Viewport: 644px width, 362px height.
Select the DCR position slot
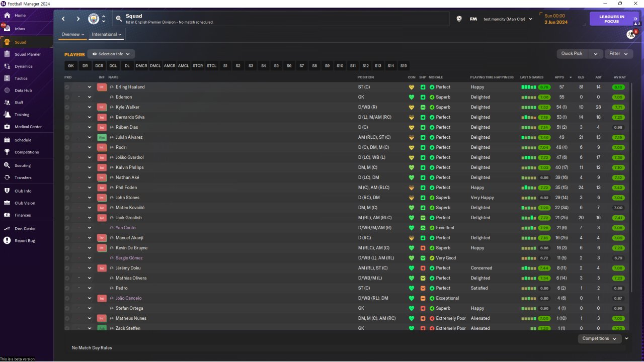click(99, 66)
